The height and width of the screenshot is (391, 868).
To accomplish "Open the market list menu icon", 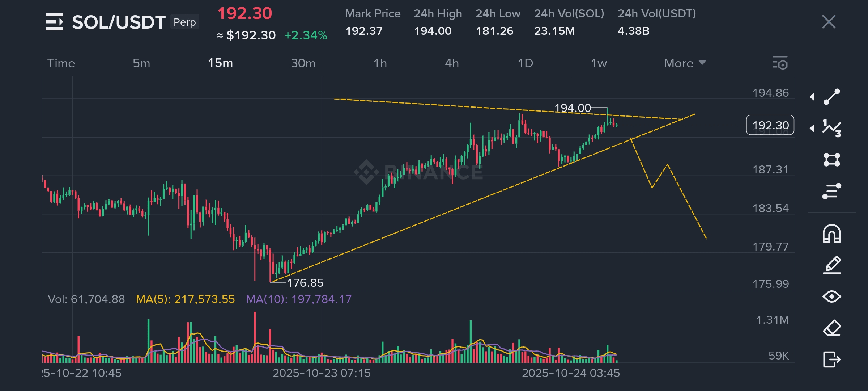I will tap(54, 22).
